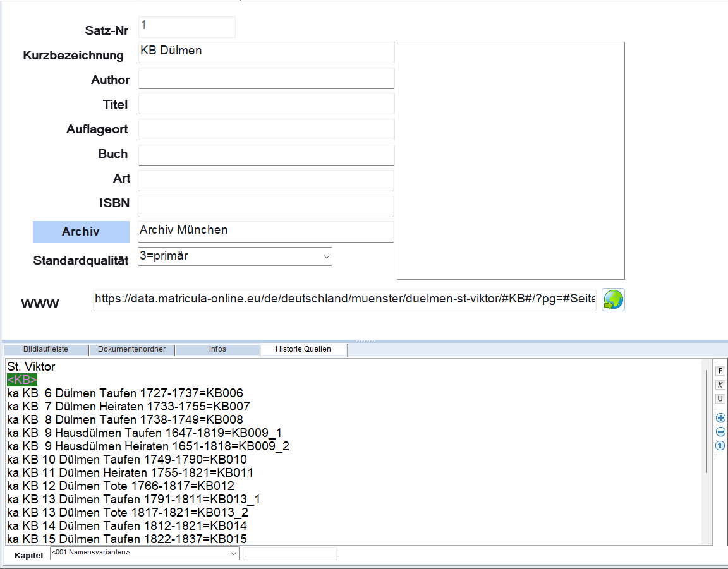
Task: Click the blue minus zoom-out icon
Action: tap(720, 431)
